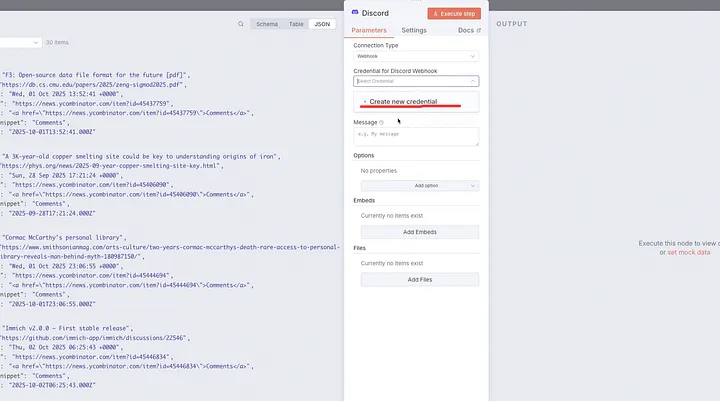
Task: Click the search icon in the input panel
Action: point(241,23)
